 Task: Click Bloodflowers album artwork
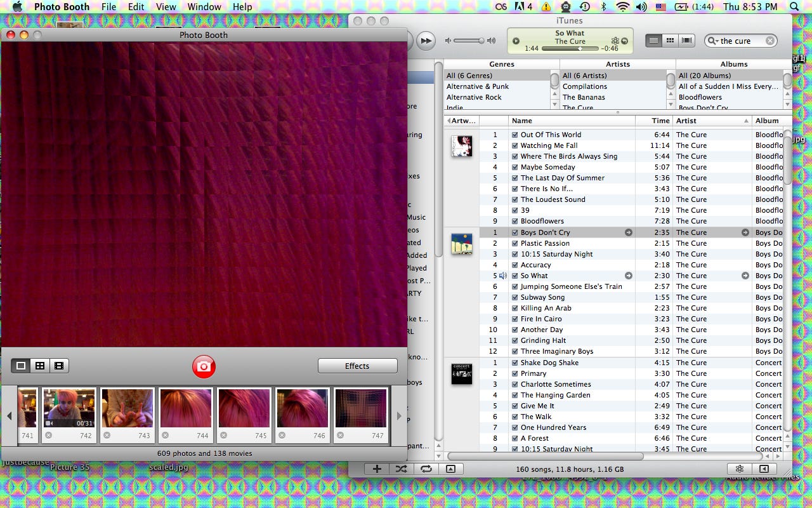coord(461,146)
